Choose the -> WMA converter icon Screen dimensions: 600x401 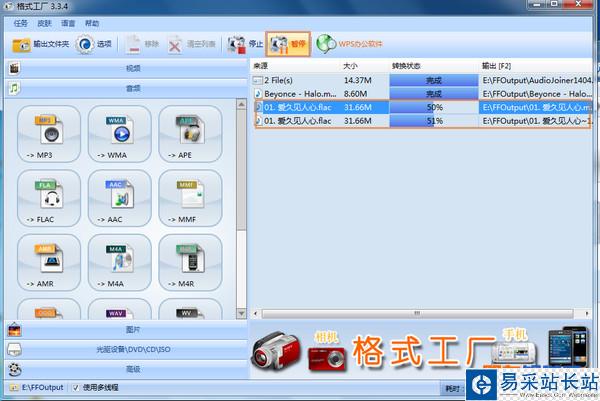pos(119,134)
